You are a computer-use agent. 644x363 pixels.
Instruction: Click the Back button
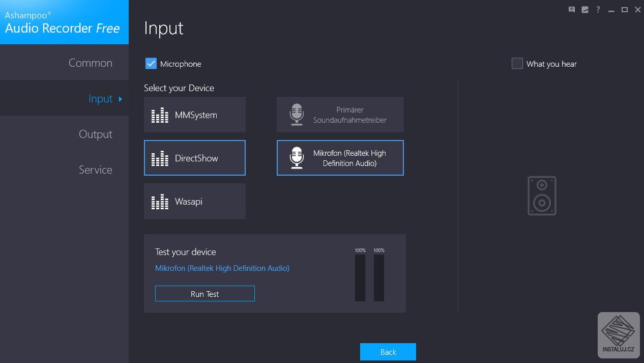coord(388,352)
